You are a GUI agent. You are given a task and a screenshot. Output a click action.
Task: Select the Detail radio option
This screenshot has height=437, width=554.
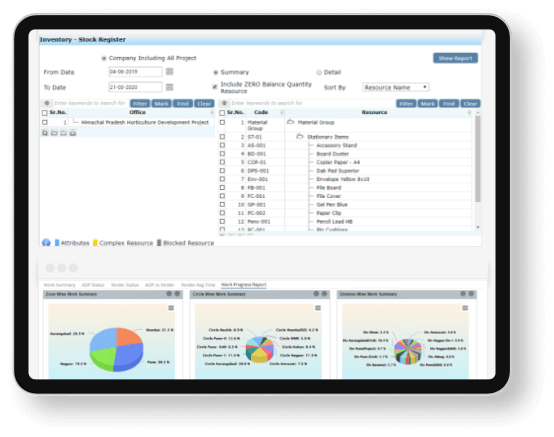[x=319, y=72]
